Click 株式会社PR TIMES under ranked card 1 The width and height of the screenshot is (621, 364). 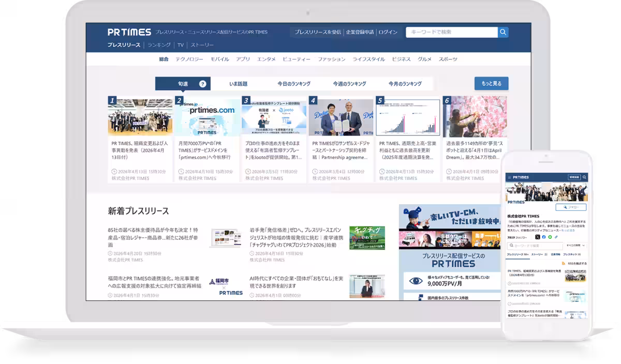[130, 178]
